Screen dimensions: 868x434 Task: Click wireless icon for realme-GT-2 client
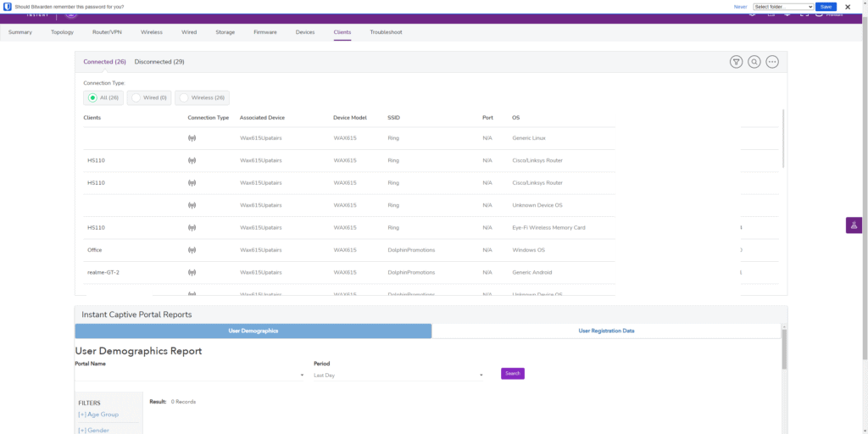[x=192, y=272]
